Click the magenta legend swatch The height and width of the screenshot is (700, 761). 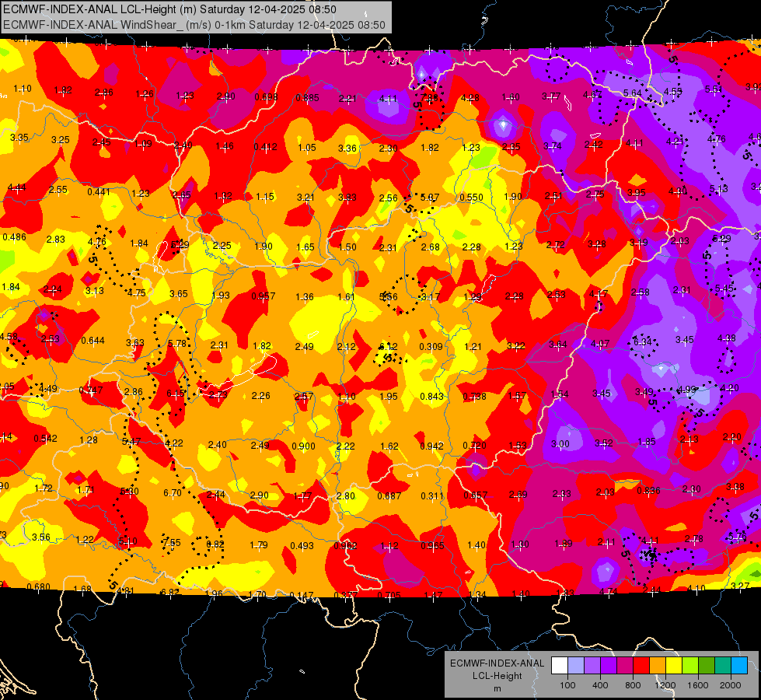[625, 666]
